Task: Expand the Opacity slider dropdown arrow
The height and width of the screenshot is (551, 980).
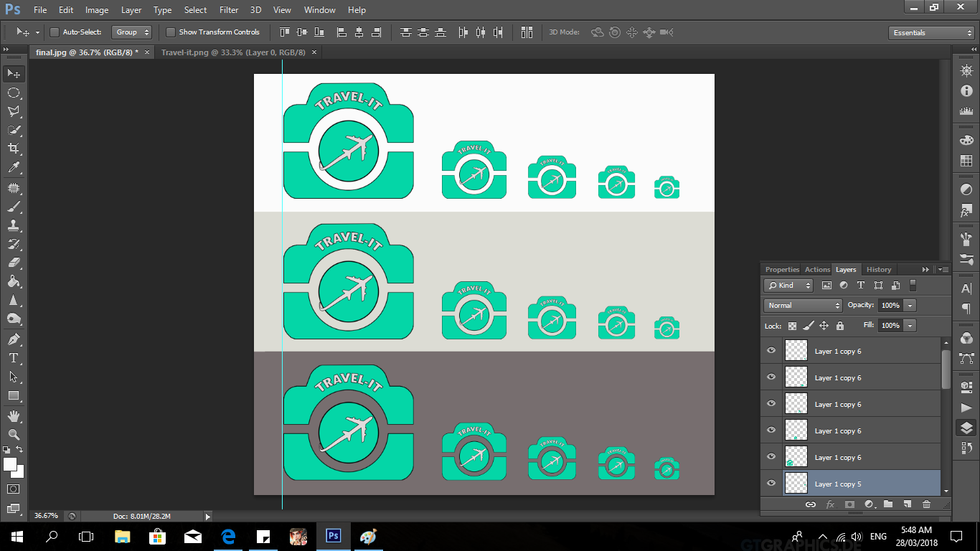Action: point(910,306)
